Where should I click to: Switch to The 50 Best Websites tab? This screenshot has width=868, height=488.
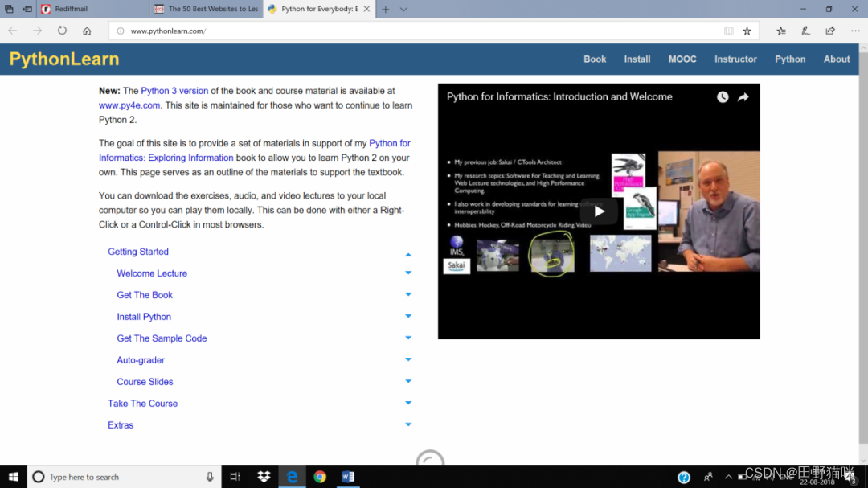point(207,9)
